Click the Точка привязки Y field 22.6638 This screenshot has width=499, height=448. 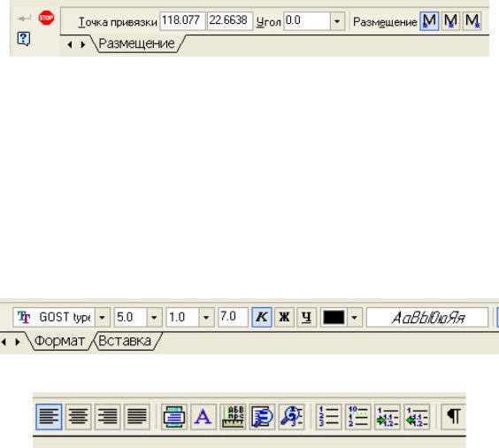(x=230, y=21)
